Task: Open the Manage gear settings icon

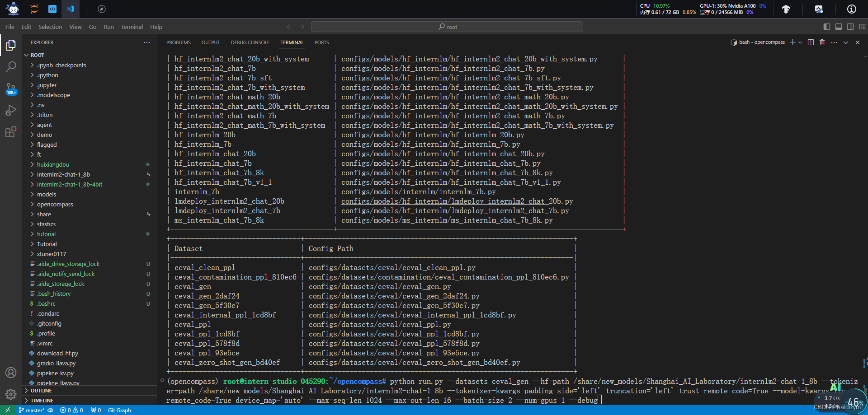Action: [11, 394]
